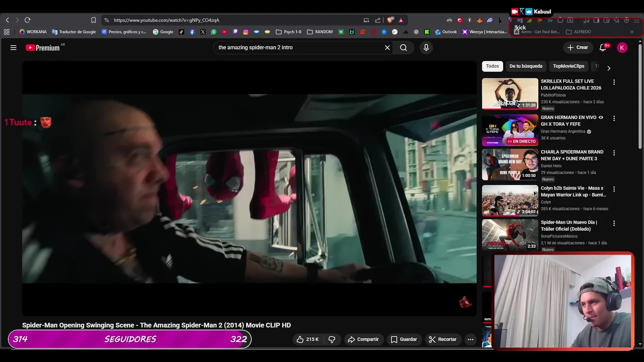Open the Netflix bookmark icon
The height and width of the screenshot is (362, 644).
373,32
